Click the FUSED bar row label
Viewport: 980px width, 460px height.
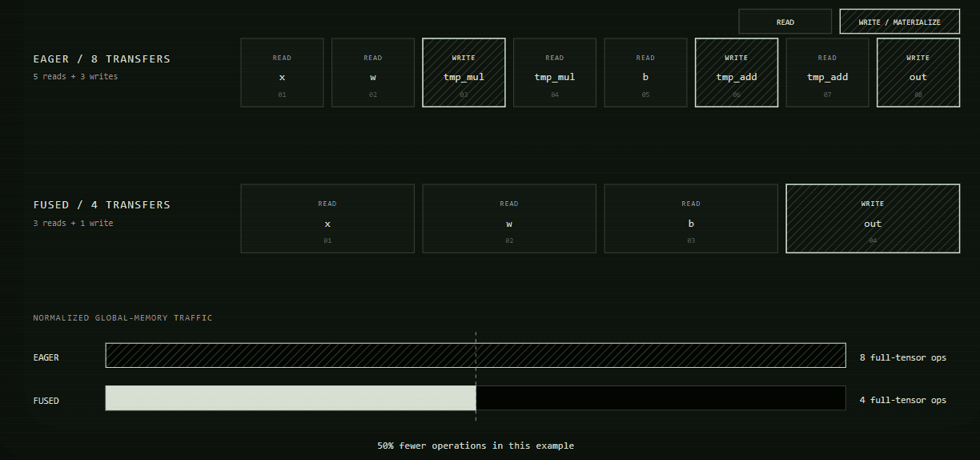tap(46, 401)
